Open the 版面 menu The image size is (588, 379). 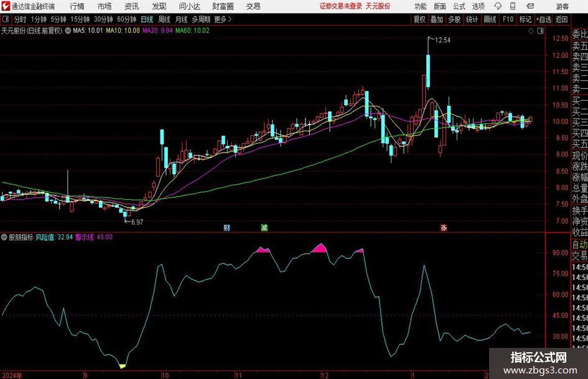pyautogui.click(x=439, y=6)
